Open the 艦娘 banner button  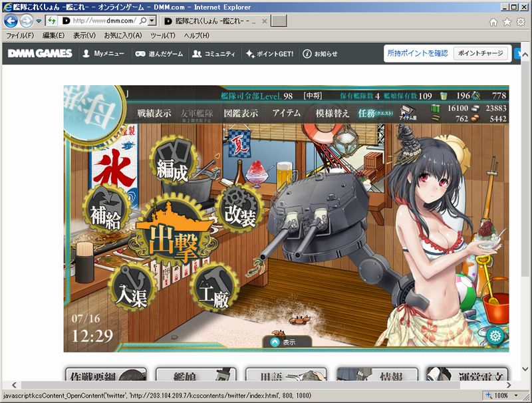pos(196,374)
